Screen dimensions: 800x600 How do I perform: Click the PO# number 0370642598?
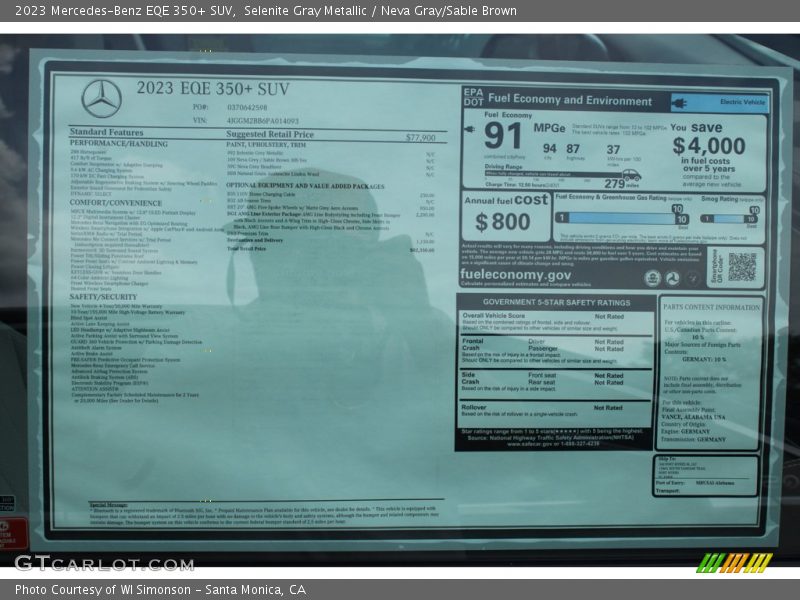coord(247,108)
